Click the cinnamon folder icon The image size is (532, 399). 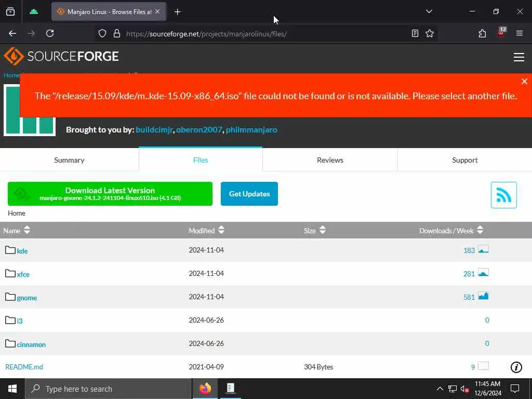tap(10, 343)
